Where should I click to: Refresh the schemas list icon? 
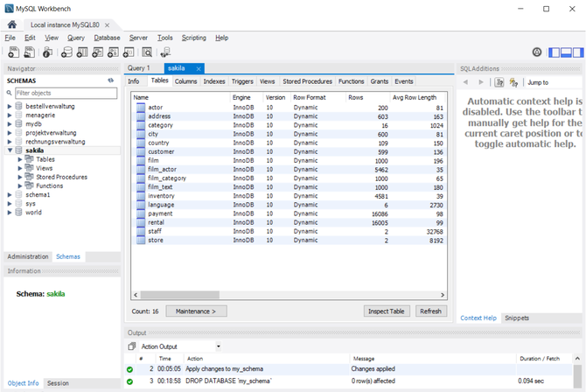click(x=110, y=80)
